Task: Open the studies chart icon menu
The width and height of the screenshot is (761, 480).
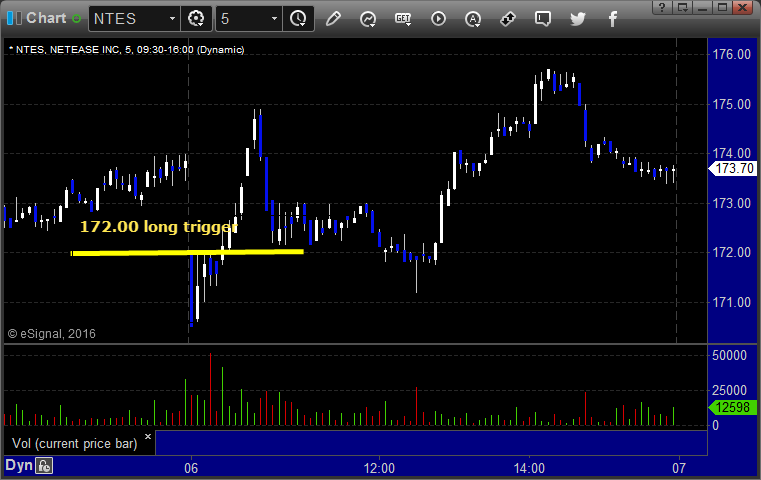Action: (x=368, y=19)
